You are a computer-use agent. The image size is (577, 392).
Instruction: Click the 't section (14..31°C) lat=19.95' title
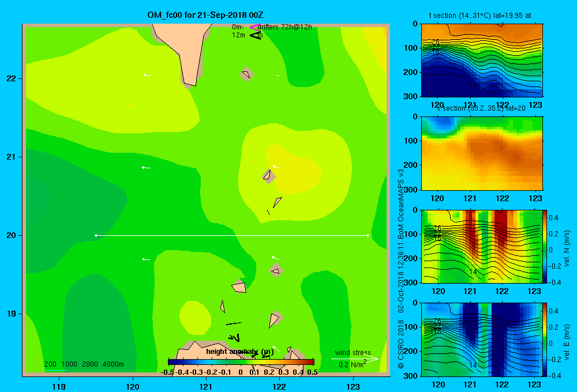pos(480,16)
